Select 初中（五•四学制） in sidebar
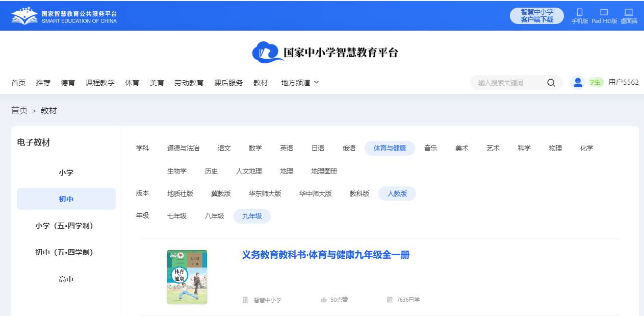The image size is (644, 316). (66, 252)
